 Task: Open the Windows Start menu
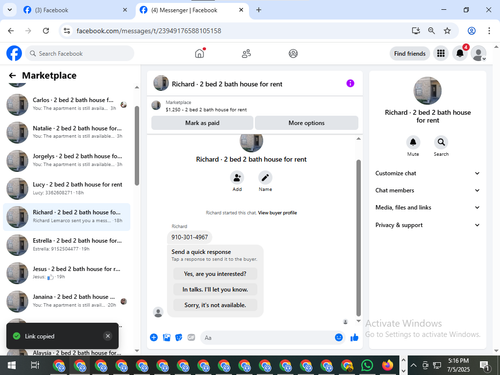pos(12,366)
